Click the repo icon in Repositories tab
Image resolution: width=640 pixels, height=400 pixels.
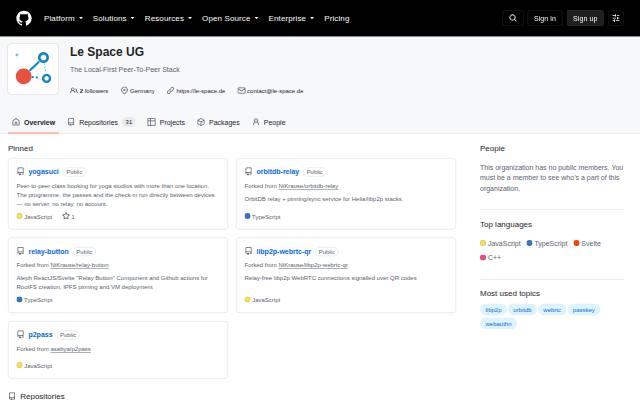71,122
